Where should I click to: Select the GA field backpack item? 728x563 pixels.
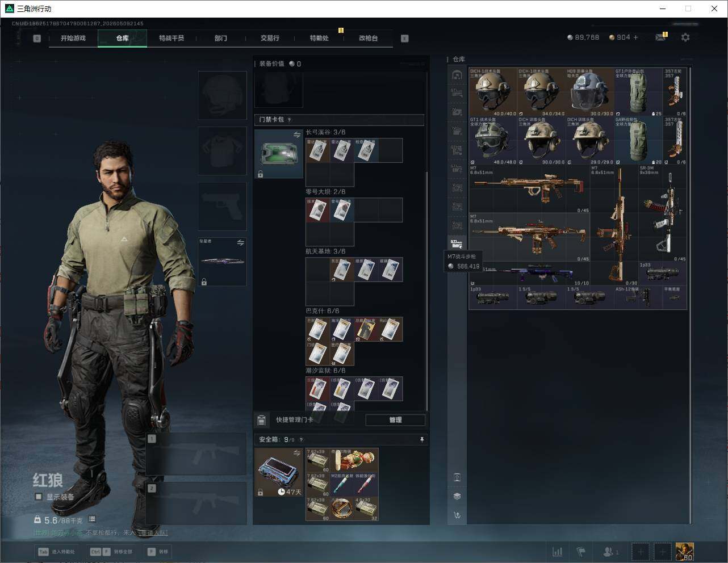[638, 141]
